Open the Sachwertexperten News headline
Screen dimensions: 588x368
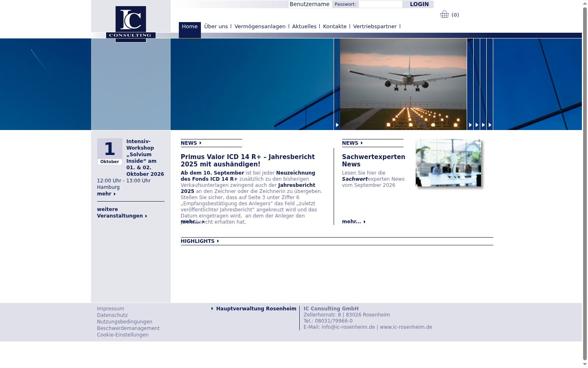pyautogui.click(x=374, y=161)
